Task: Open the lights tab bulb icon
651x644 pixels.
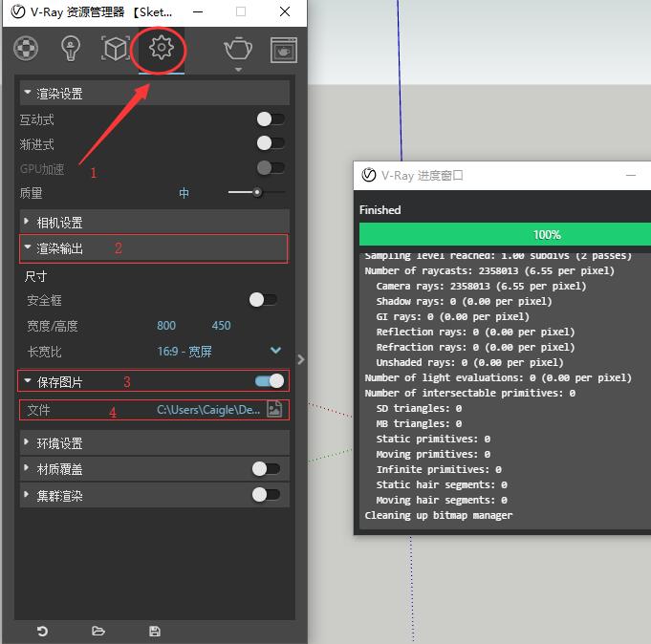Action: pos(70,49)
